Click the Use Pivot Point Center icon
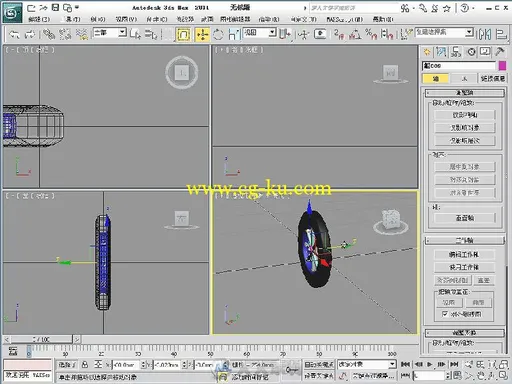The width and height of the screenshot is (512, 384). (285, 34)
